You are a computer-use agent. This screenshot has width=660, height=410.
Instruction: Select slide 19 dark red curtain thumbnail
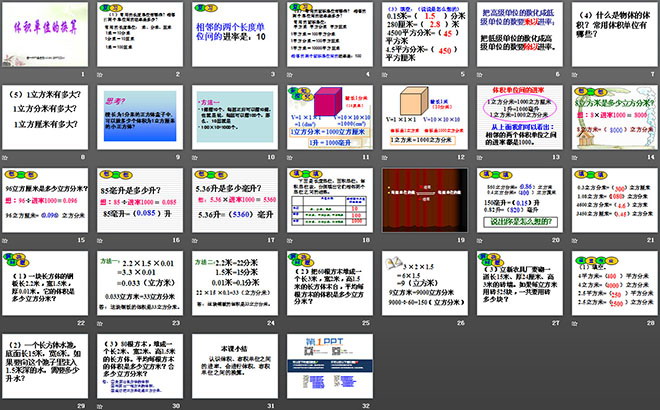pos(425,200)
